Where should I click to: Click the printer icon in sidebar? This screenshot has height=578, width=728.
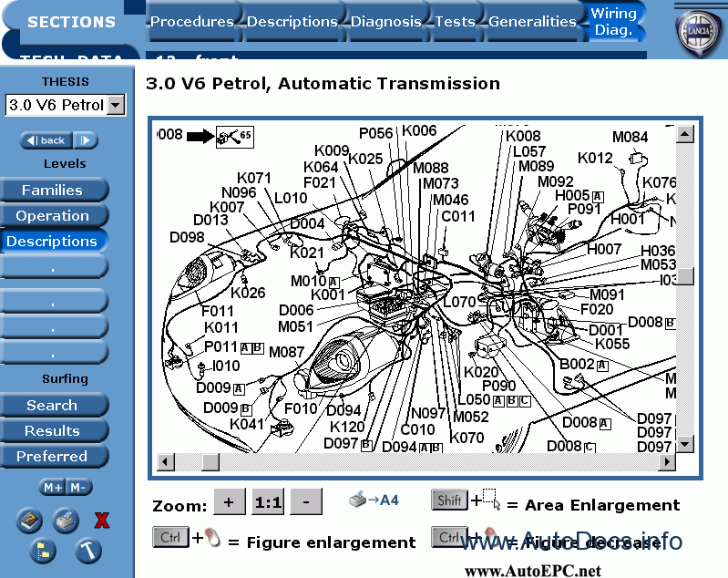[x=65, y=520]
